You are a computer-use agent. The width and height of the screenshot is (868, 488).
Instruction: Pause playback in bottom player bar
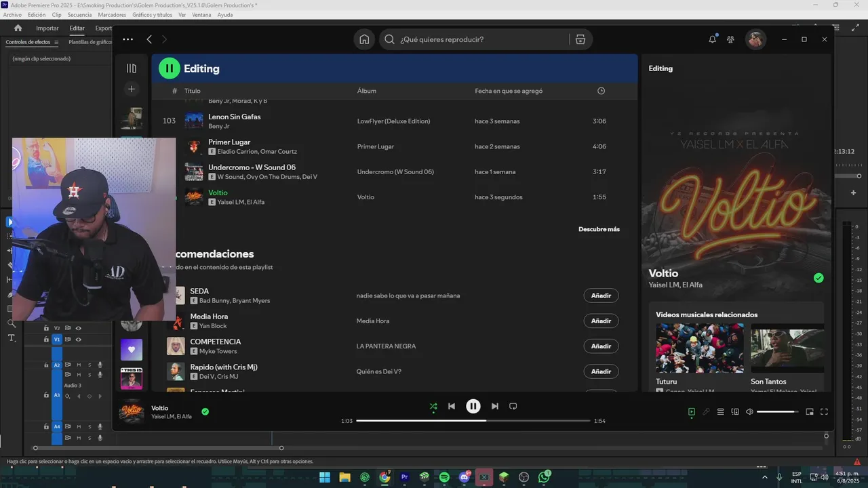(x=473, y=406)
